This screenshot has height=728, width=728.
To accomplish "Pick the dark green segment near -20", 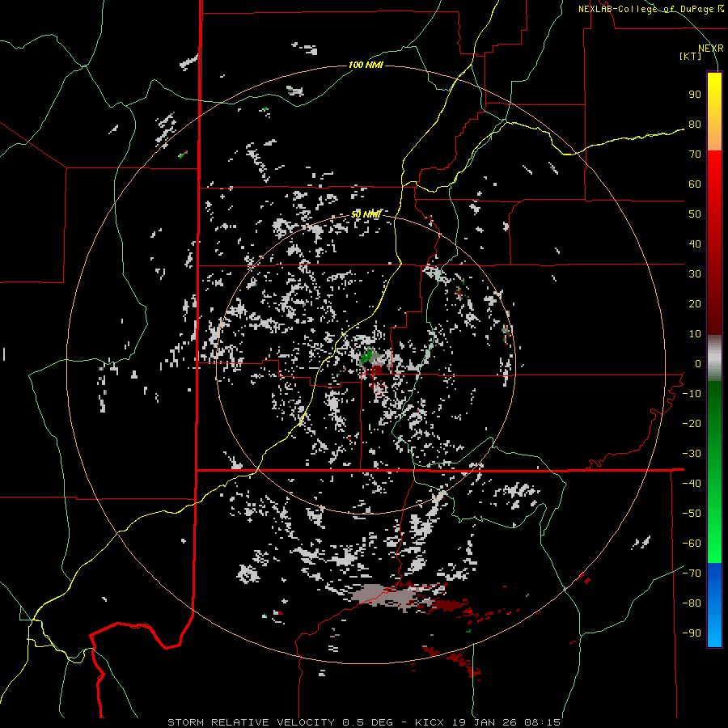I will (714, 418).
